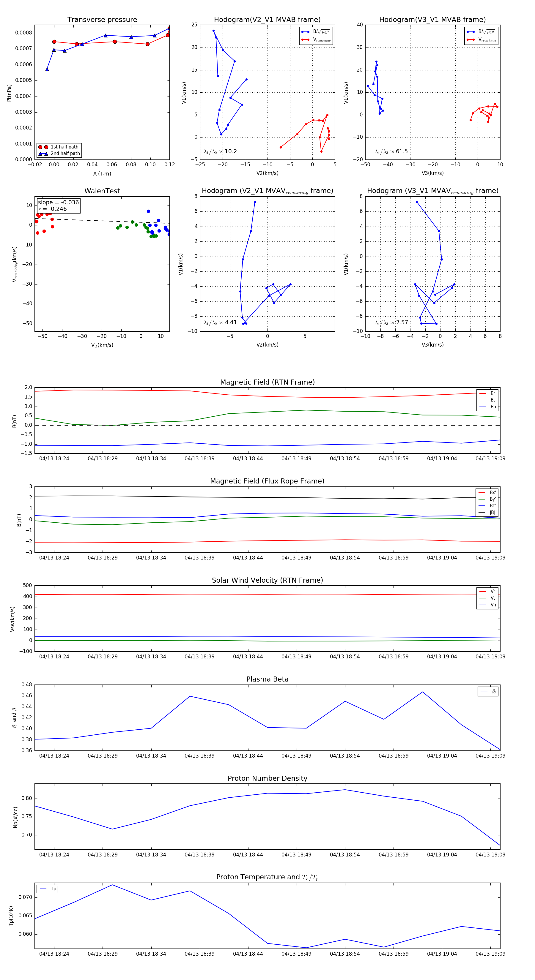This screenshot has height=980, width=535.
Task: Click 'Hodogram (V3_V1 MVAV remaining frame)' title
Action: point(432,191)
